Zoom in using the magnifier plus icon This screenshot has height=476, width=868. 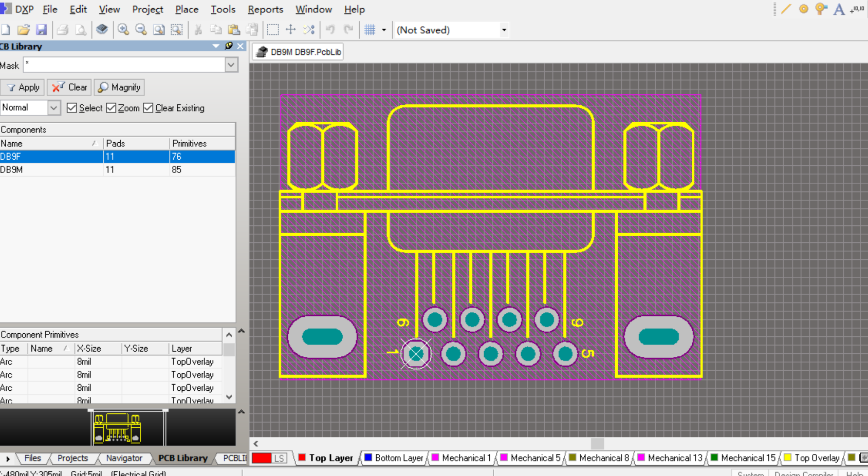pyautogui.click(x=123, y=30)
